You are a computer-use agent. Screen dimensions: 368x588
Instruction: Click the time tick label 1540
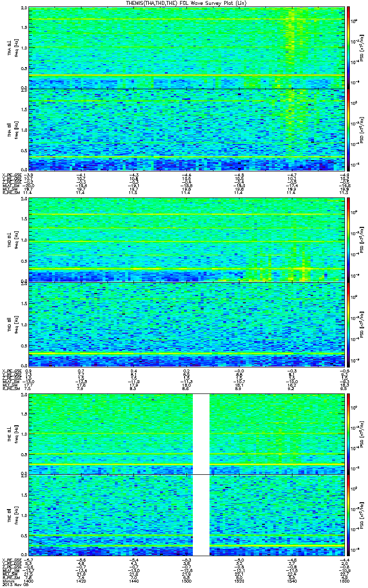point(291,581)
